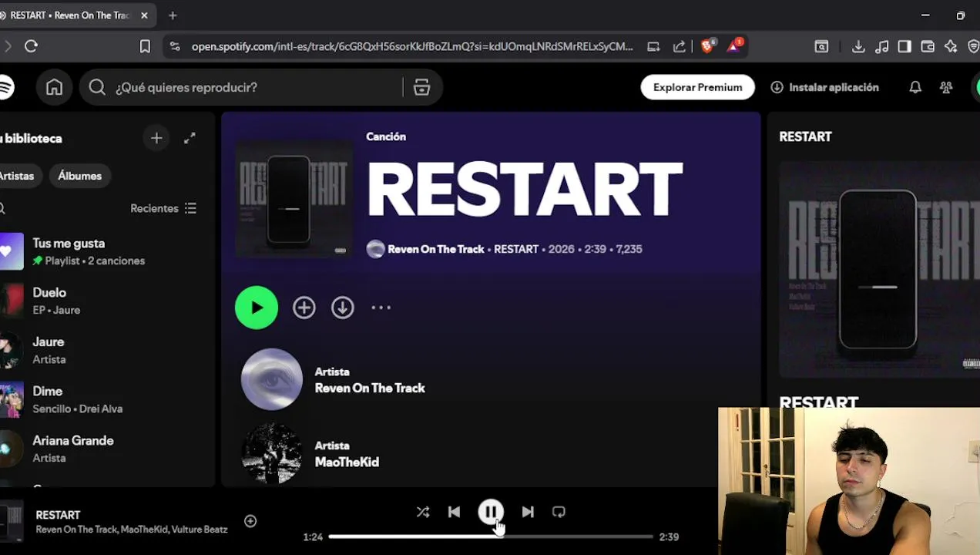Viewport: 980px width, 555px height.
Task: Create playlist with plus icon in library
Action: tap(156, 138)
